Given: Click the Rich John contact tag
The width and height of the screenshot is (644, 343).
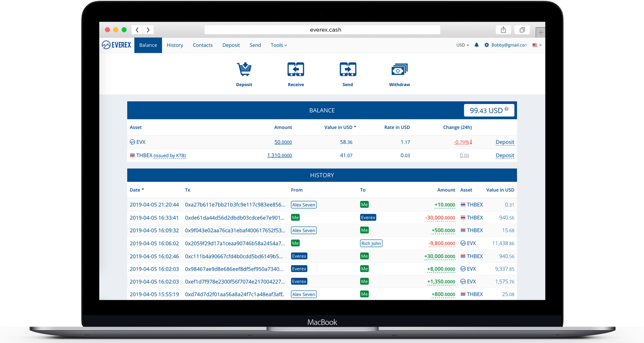Looking at the screenshot, I should tap(371, 243).
